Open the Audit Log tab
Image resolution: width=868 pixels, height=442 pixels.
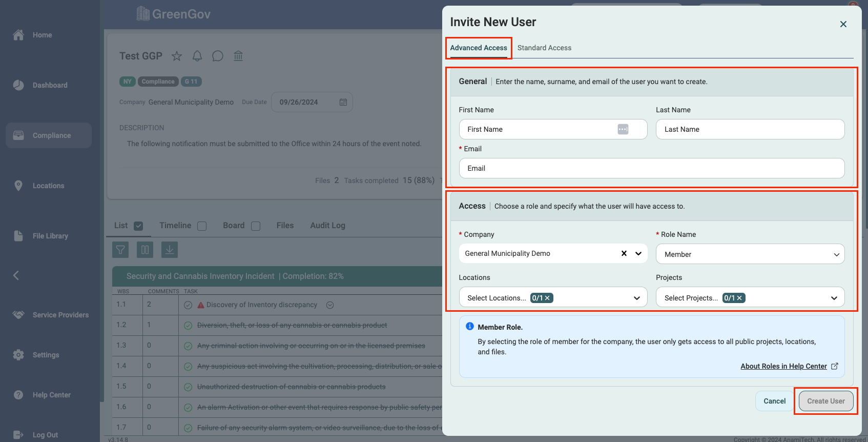(x=327, y=226)
